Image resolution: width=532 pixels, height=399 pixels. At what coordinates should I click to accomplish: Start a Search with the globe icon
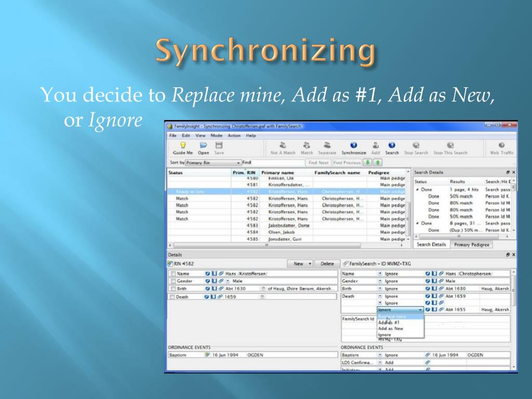click(392, 145)
